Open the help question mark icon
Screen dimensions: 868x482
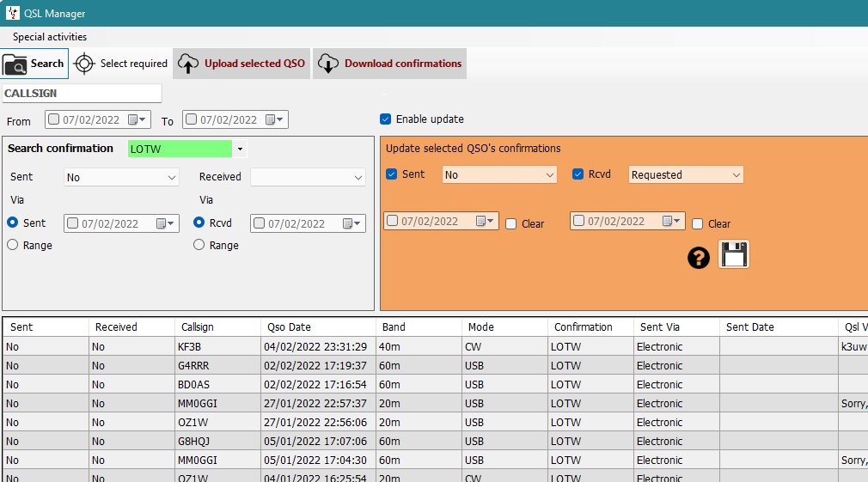[699, 258]
